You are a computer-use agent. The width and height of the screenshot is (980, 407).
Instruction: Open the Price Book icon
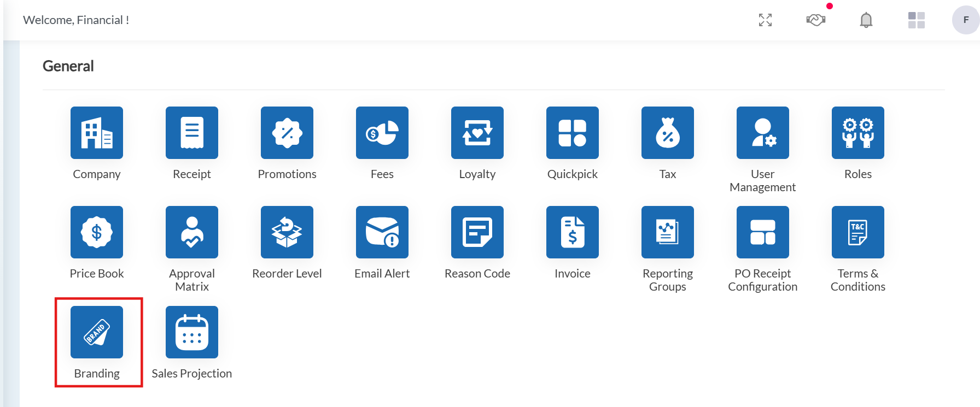(97, 232)
